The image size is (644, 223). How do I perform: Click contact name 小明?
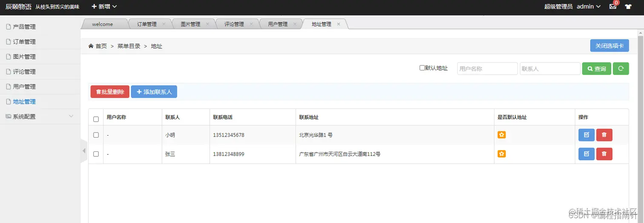pos(170,135)
